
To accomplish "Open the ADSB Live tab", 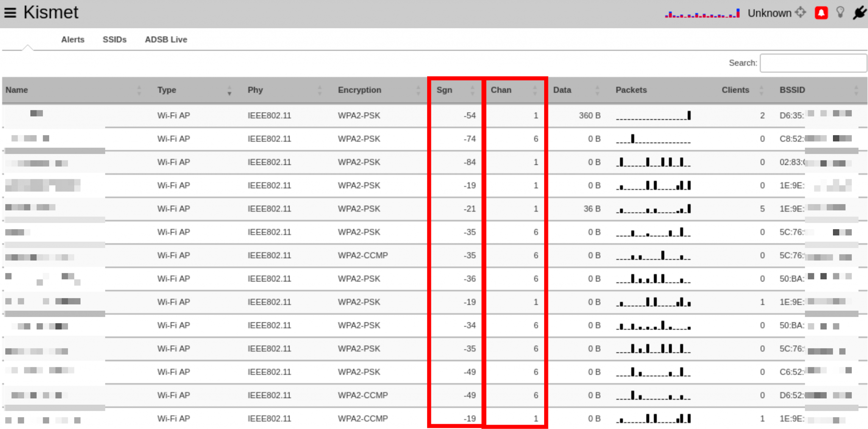I will tap(166, 39).
